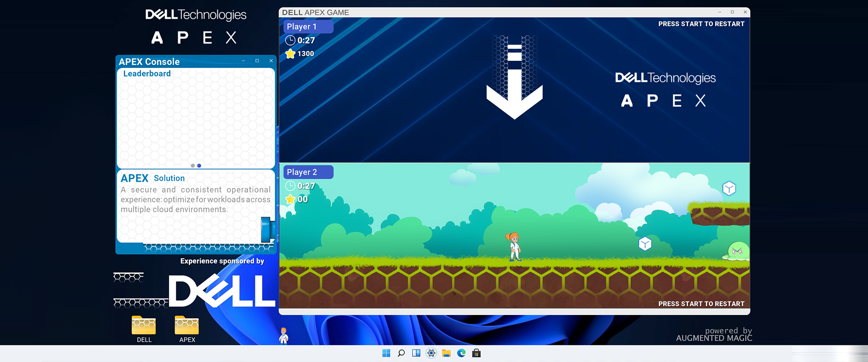Click top PRESS START TO RESTART text
Image resolution: width=868 pixels, height=362 pixels.
tap(701, 24)
